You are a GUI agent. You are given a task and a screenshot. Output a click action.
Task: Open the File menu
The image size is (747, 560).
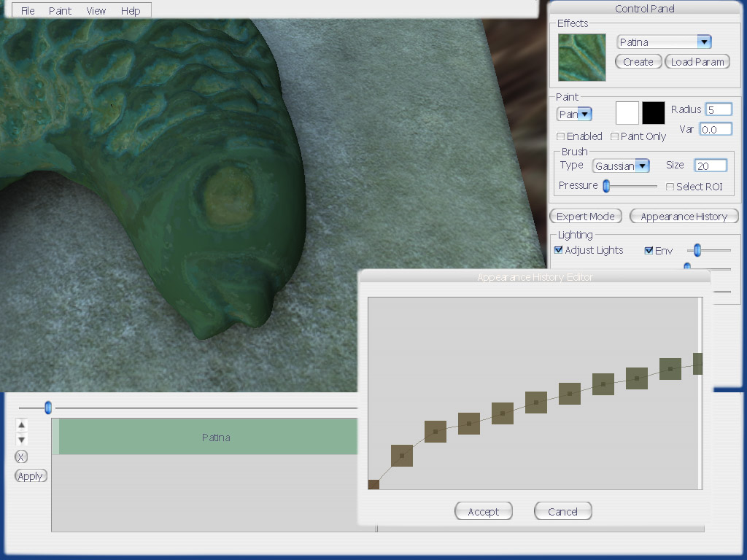28,11
